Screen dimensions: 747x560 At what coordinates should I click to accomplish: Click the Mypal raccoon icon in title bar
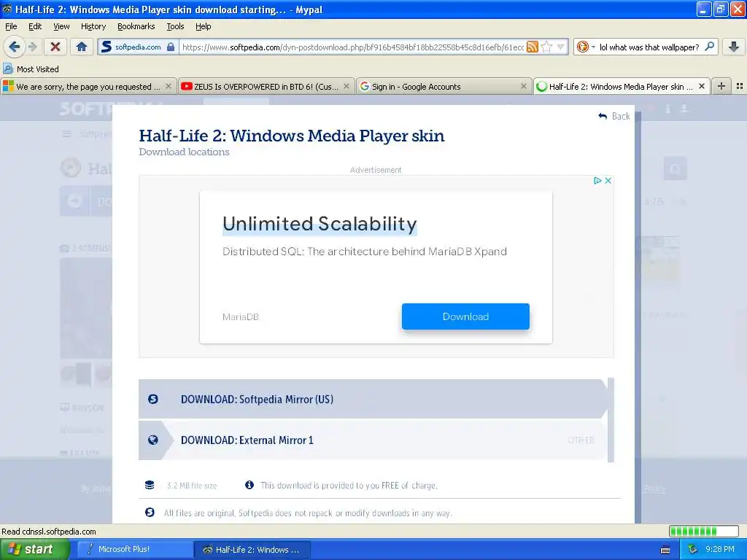coord(7,9)
